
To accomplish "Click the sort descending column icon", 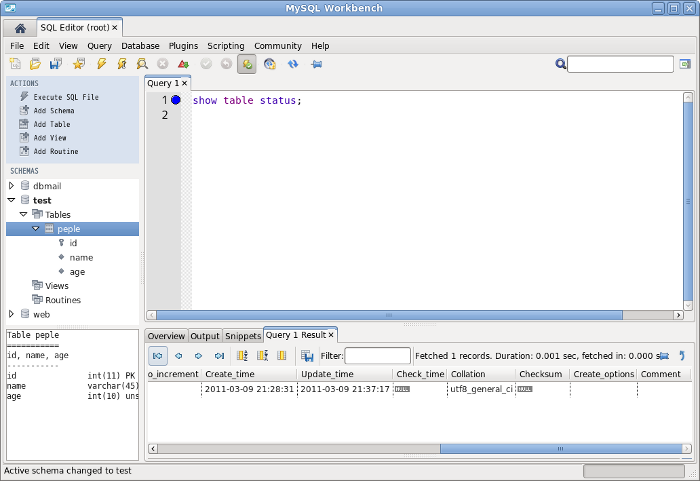I will point(262,356).
